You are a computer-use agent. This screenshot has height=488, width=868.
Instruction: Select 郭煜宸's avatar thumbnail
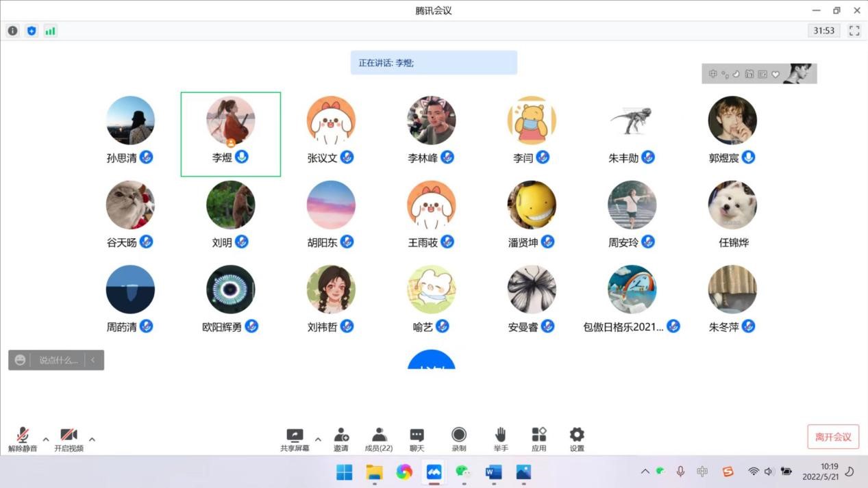tap(732, 120)
